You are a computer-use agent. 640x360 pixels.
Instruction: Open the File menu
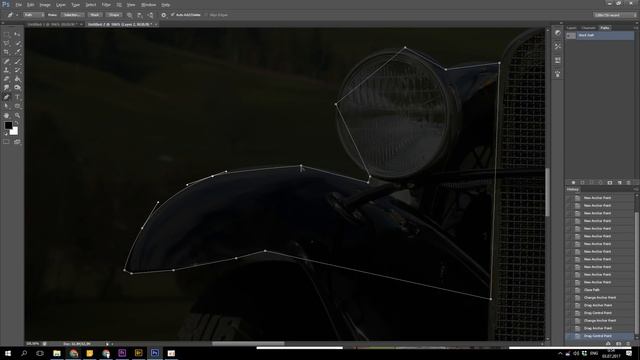pos(18,5)
